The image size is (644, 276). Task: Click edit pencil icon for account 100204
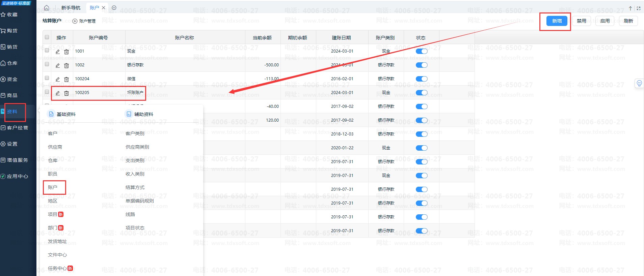click(x=58, y=79)
